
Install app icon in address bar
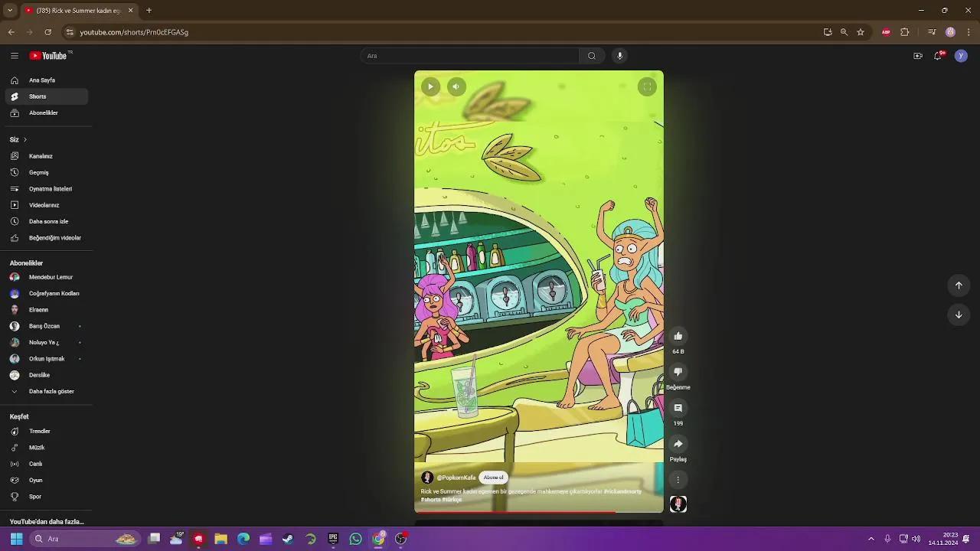point(828,32)
